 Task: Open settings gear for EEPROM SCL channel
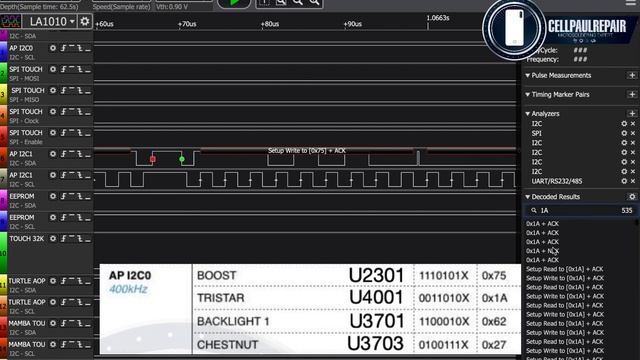pos(53,218)
